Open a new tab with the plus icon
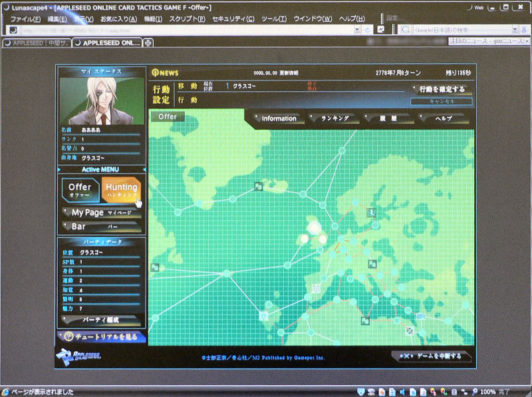The image size is (532, 397). [x=148, y=43]
